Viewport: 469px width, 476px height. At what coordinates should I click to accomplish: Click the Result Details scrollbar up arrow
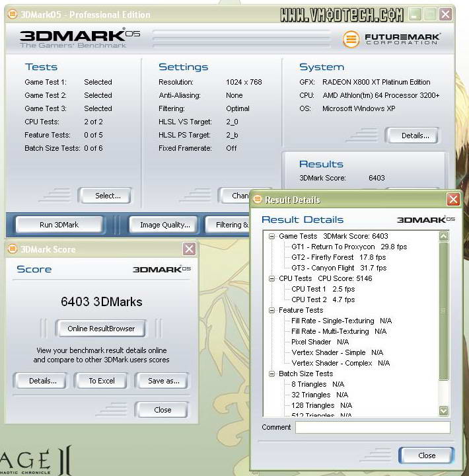(x=444, y=236)
